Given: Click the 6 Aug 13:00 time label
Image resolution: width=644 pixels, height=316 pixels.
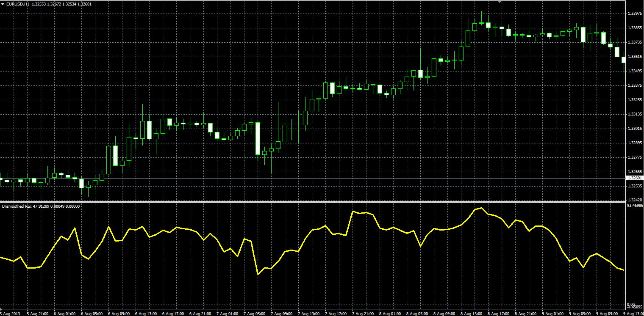Looking at the screenshot, I should pyautogui.click(x=145, y=313).
